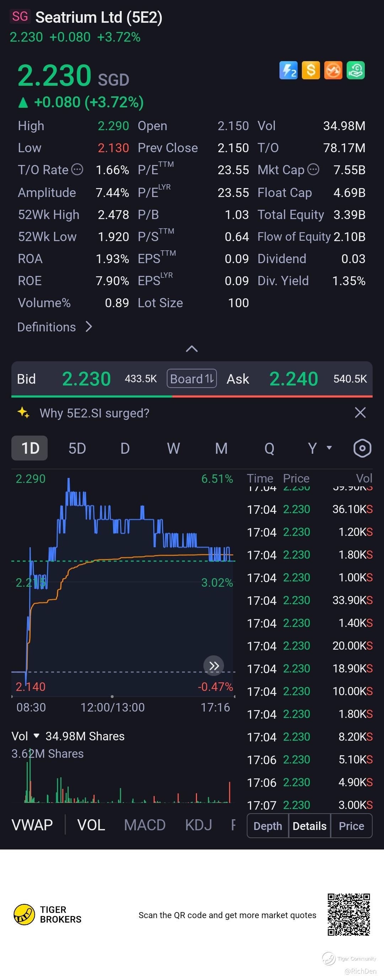Tap the intraday price chart line
Viewport: 384px width, 980px height.
click(122, 582)
